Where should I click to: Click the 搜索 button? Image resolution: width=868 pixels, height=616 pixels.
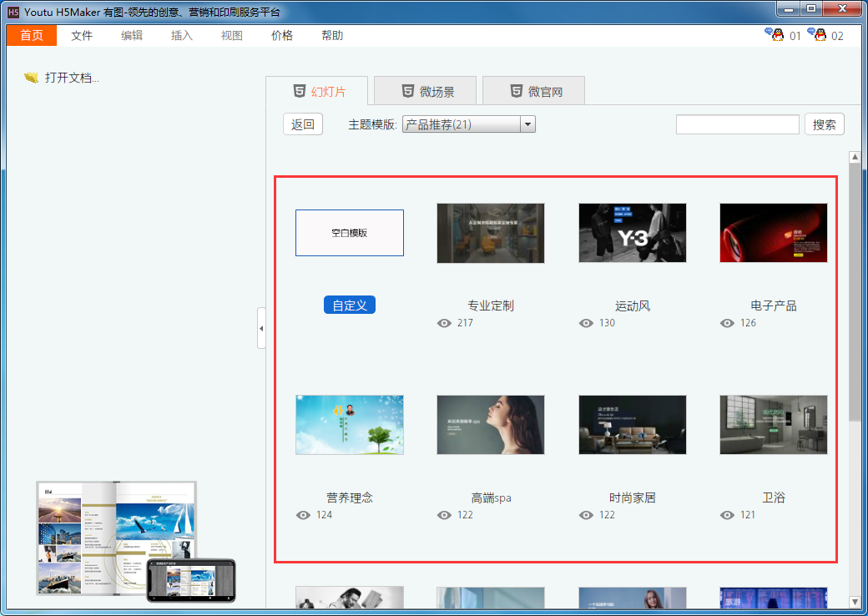[825, 124]
